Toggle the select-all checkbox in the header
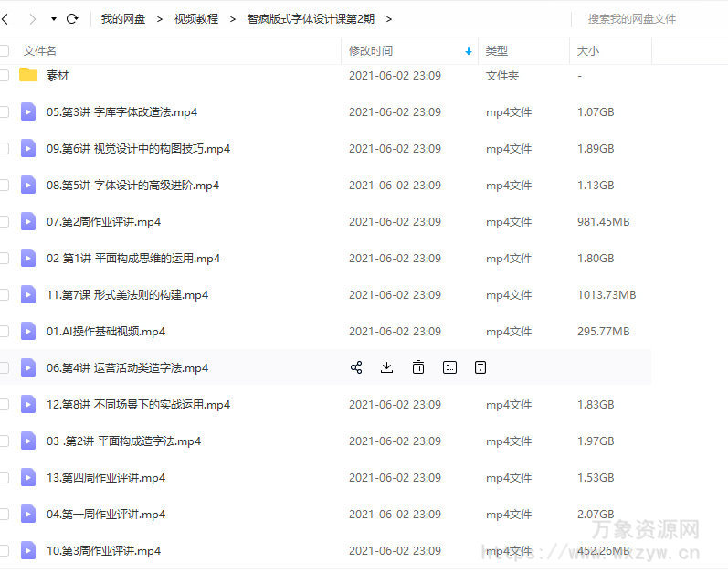 [5, 50]
